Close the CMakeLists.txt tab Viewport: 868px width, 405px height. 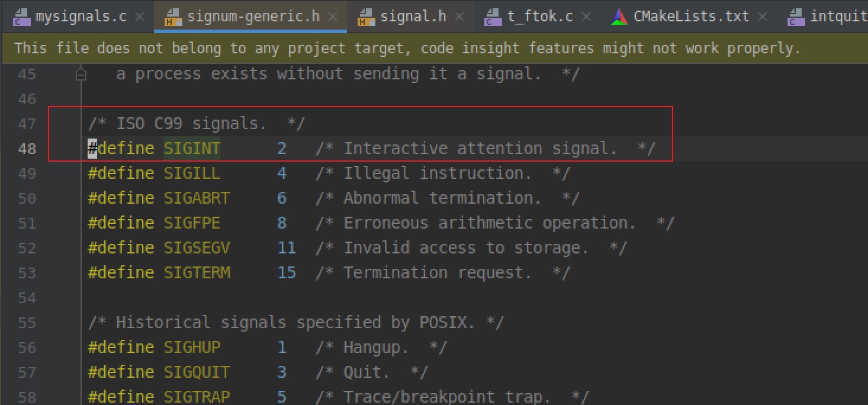[763, 17]
